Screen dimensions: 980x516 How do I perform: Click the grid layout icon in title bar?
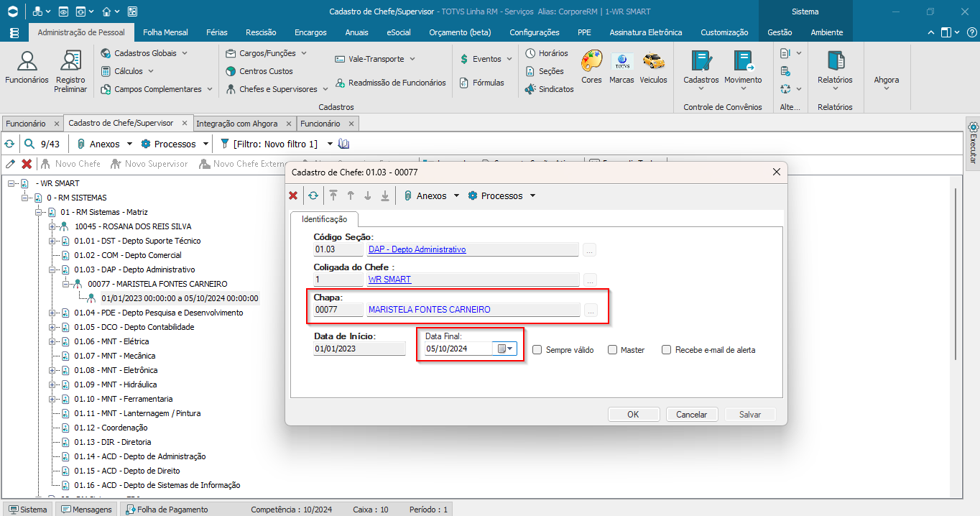click(x=132, y=11)
